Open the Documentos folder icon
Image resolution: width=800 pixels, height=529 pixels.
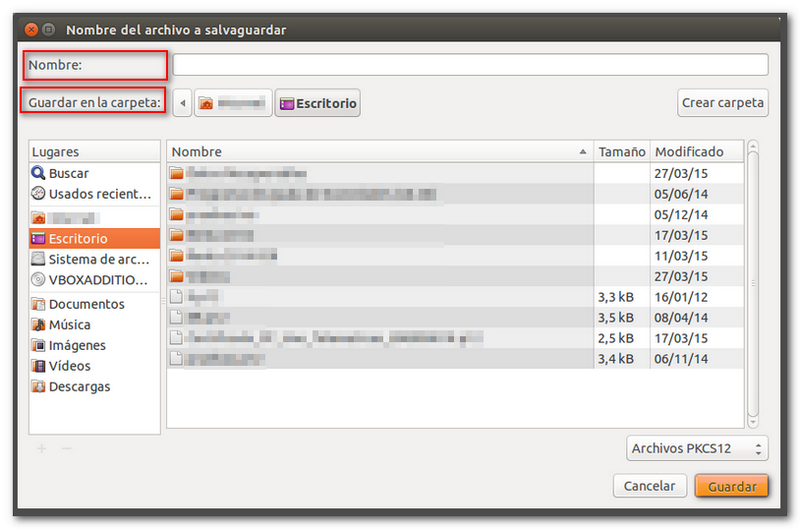[x=39, y=304]
